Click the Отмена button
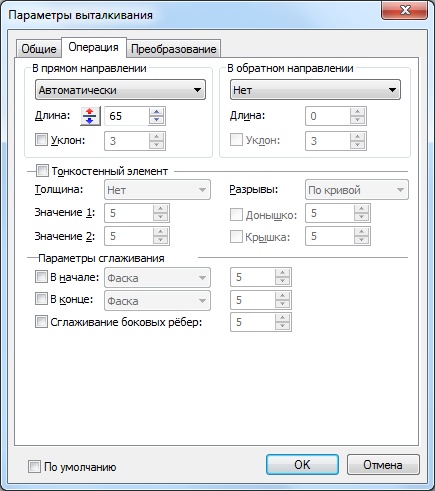435x491 pixels. [383, 465]
